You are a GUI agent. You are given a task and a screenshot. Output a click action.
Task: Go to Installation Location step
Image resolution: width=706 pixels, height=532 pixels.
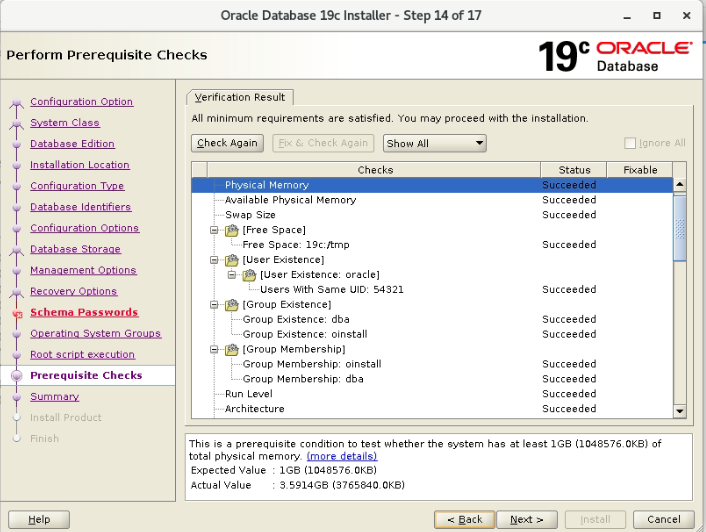tap(80, 165)
